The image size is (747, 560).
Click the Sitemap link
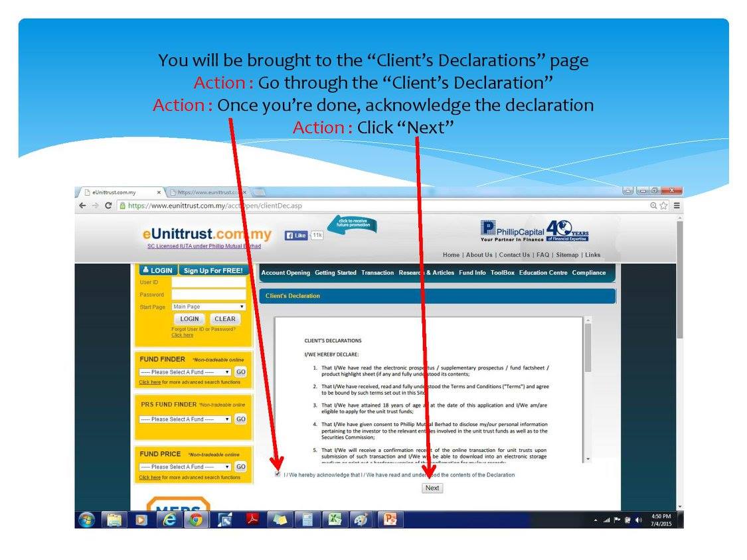567,255
